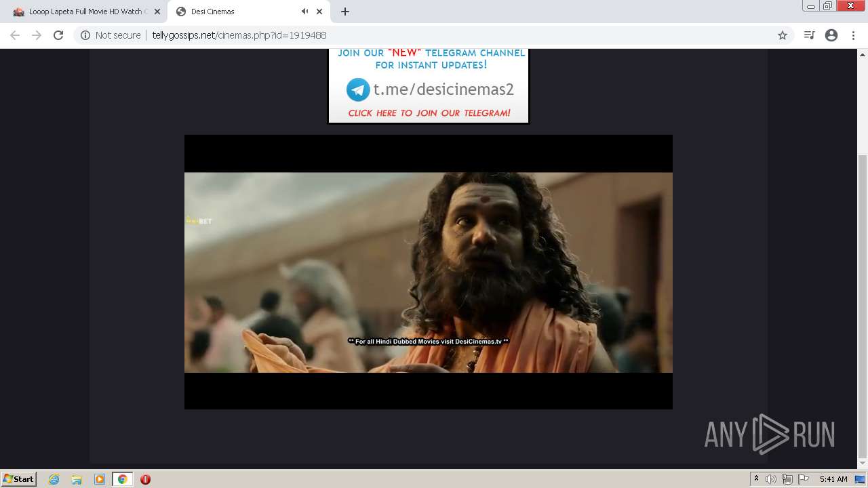Open Windows Media Player from taskbar

coord(100,479)
